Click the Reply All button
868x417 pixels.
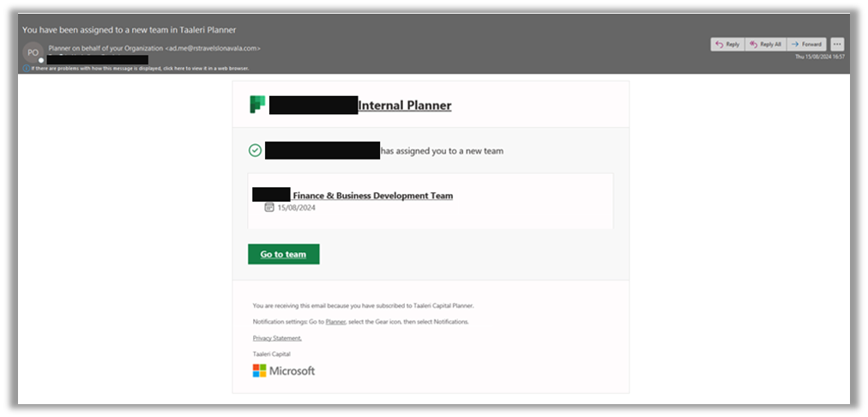(x=765, y=44)
